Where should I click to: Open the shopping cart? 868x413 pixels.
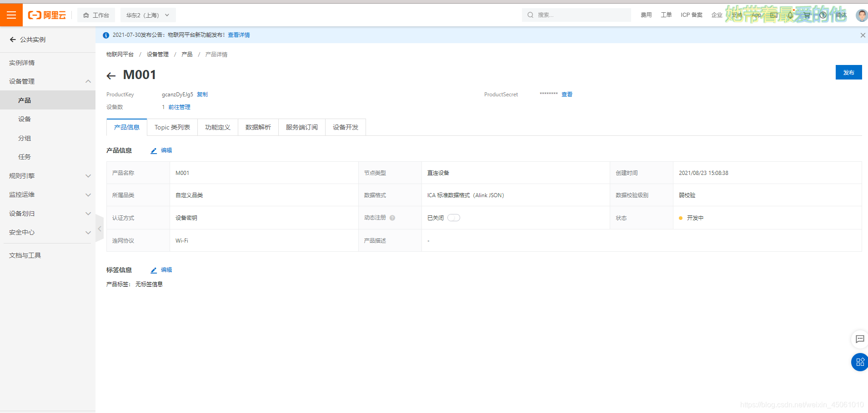coord(806,15)
